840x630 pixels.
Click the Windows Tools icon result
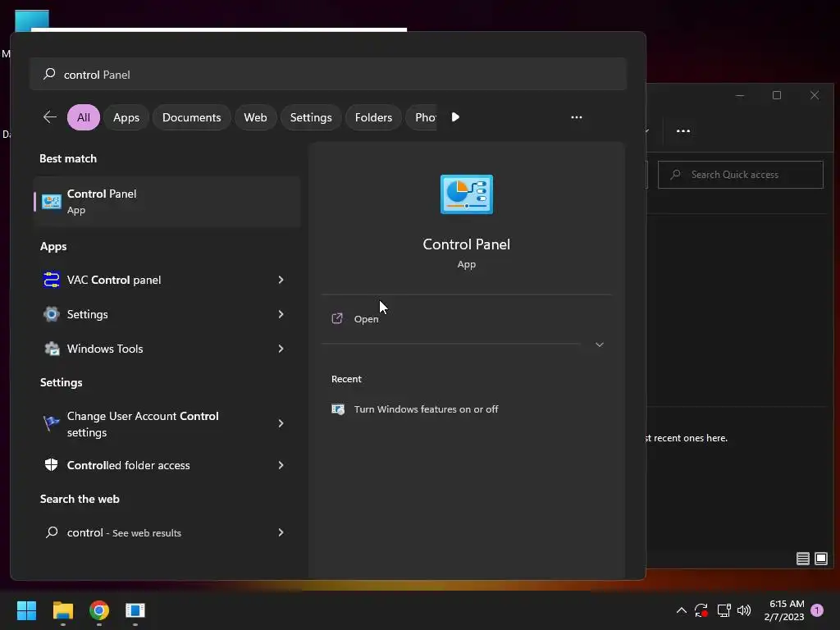(52, 349)
